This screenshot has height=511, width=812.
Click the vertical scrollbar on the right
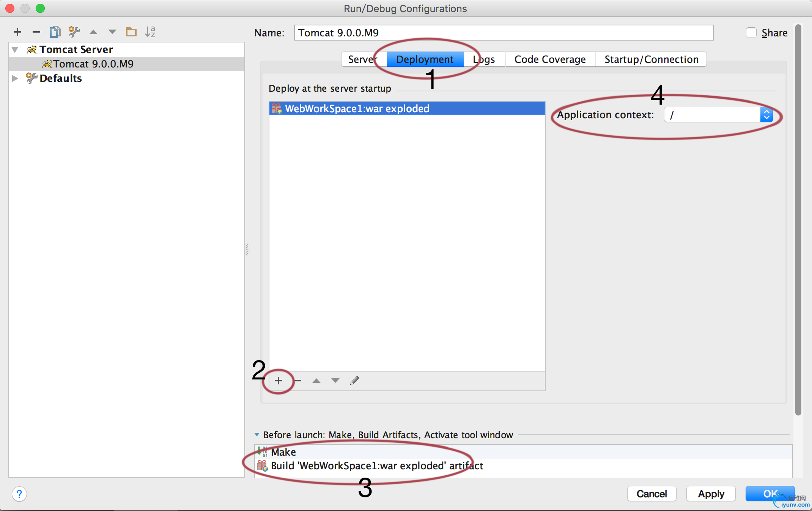(798, 220)
